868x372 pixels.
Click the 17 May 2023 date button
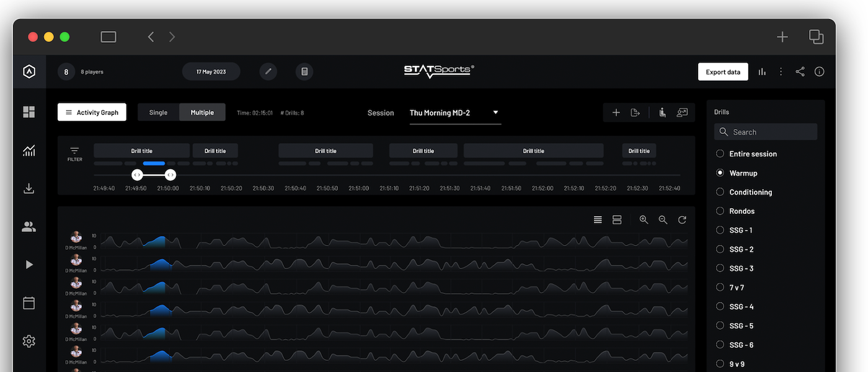211,72
